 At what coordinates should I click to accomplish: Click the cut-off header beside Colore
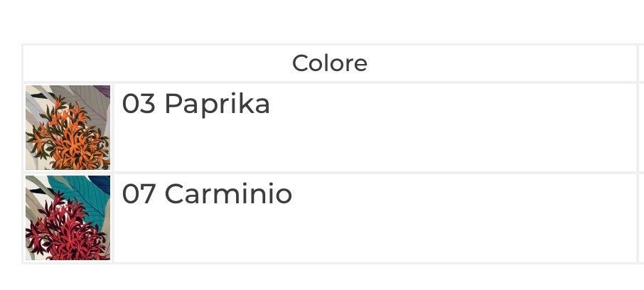pos(640,63)
